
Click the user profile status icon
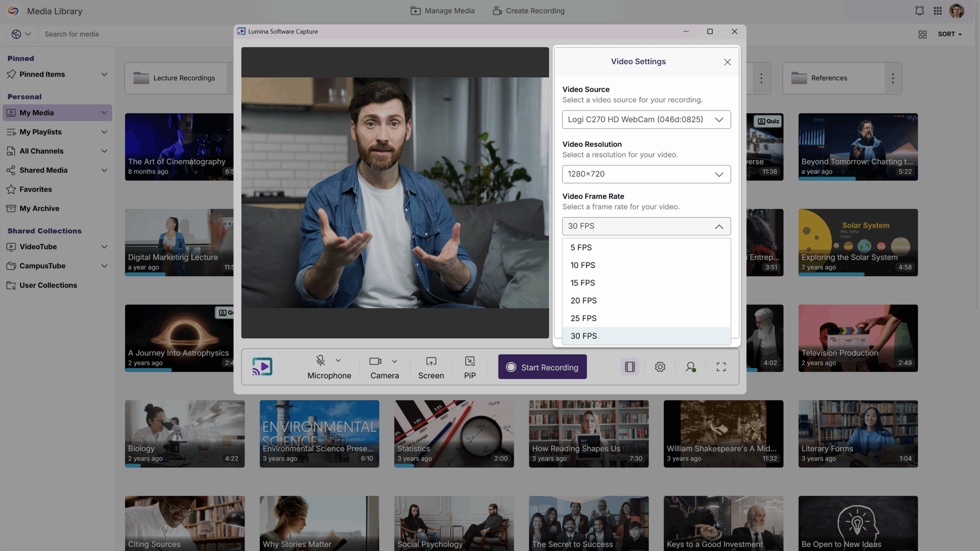pos(691,367)
